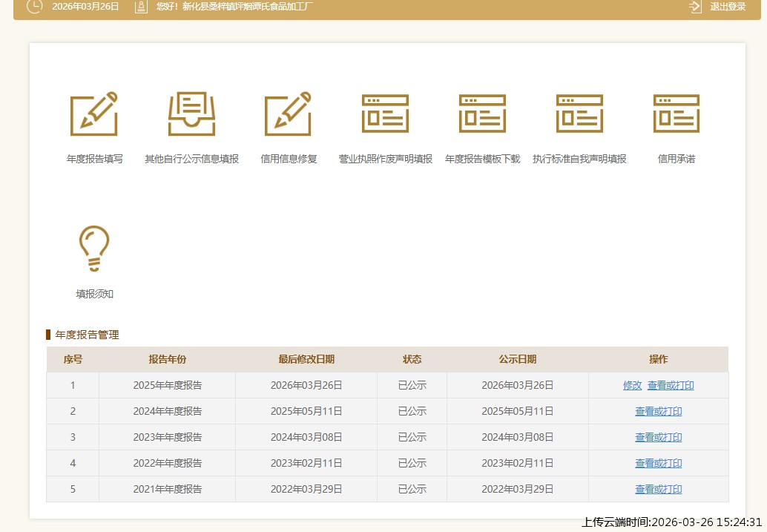Click the 其他自行公示信息填报 inbox icon
This screenshot has width=767, height=532.
click(x=191, y=114)
